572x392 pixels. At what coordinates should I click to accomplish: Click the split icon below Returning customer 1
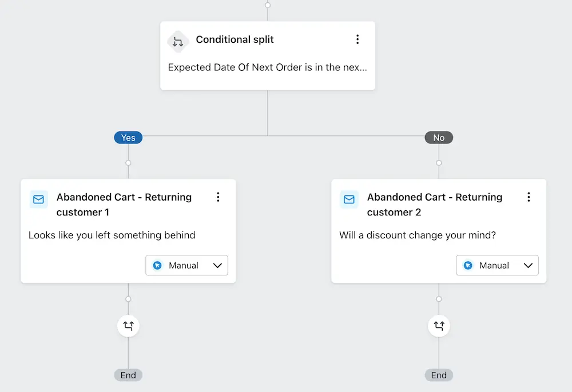click(x=128, y=326)
